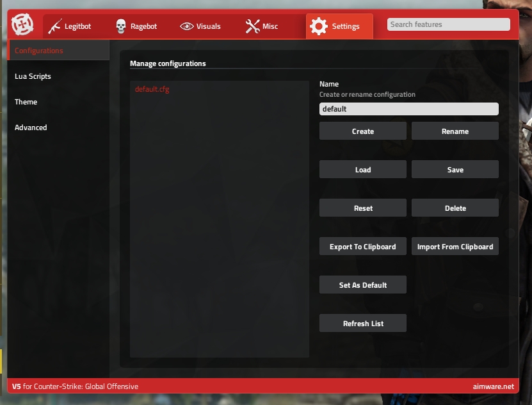Viewport: 532px width, 405px height.
Task: Click the Set As Default button
Action: point(362,285)
